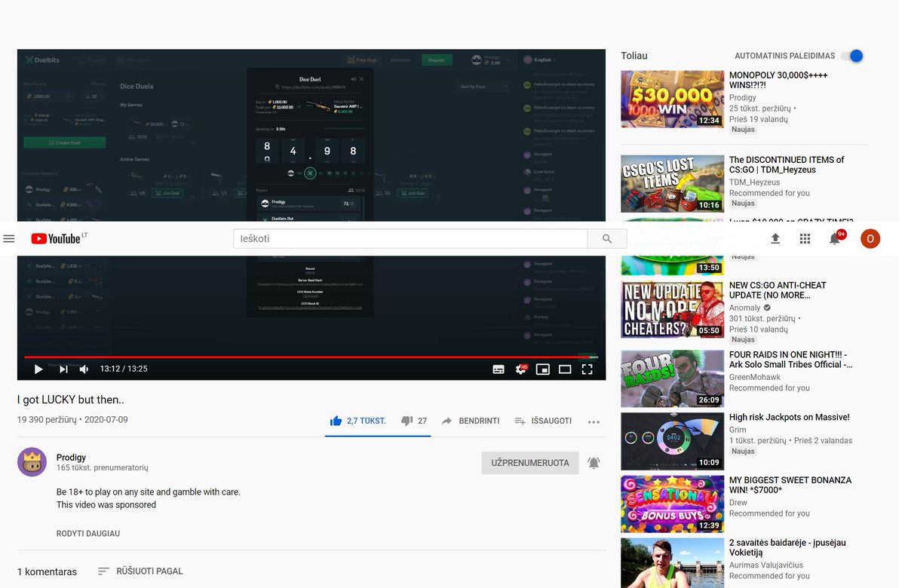This screenshot has height=588, width=905.
Task: Open MY BIGGEST SWEET BONANZA WIN video
Action: [790, 485]
